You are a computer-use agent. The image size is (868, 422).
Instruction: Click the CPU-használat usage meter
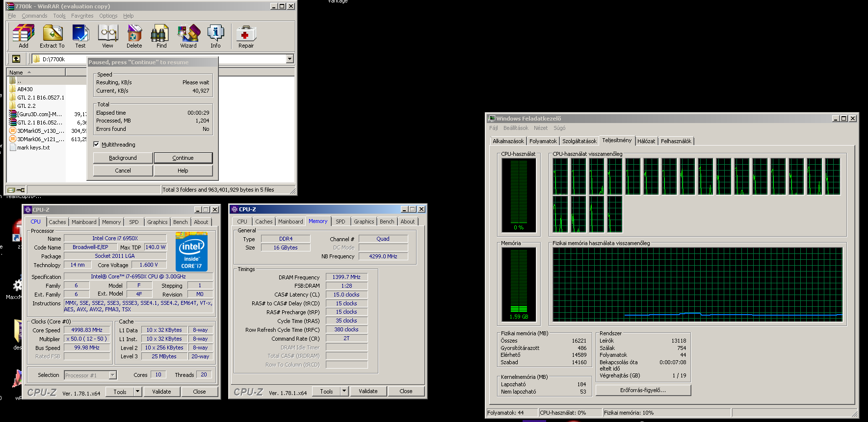point(519,195)
